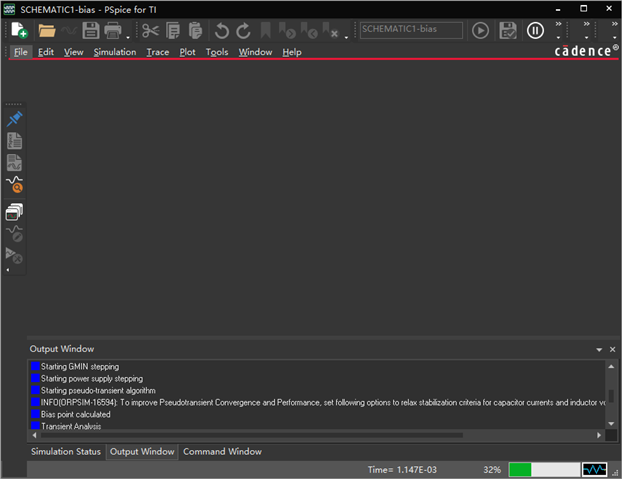Click the append waveform icon next to folder

click(69, 31)
